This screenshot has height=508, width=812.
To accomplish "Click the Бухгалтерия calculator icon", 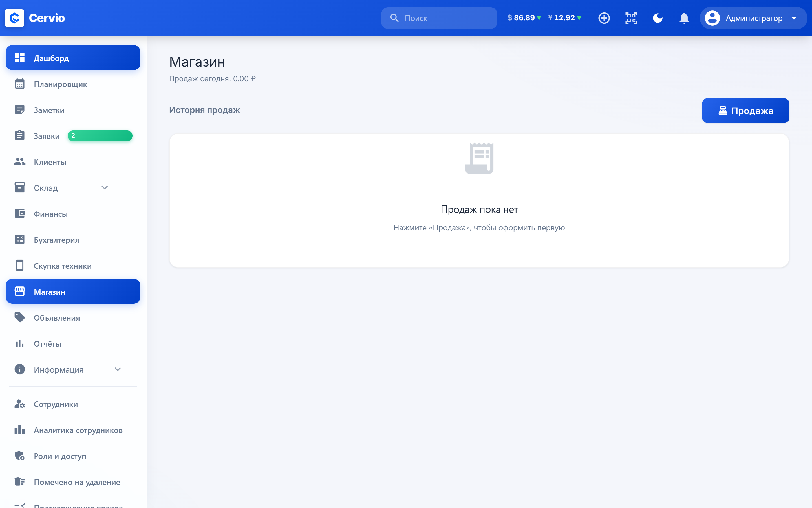I will tap(19, 240).
